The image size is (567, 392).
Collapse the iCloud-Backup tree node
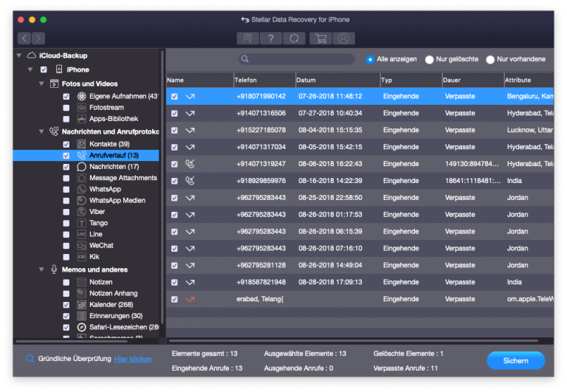click(18, 55)
